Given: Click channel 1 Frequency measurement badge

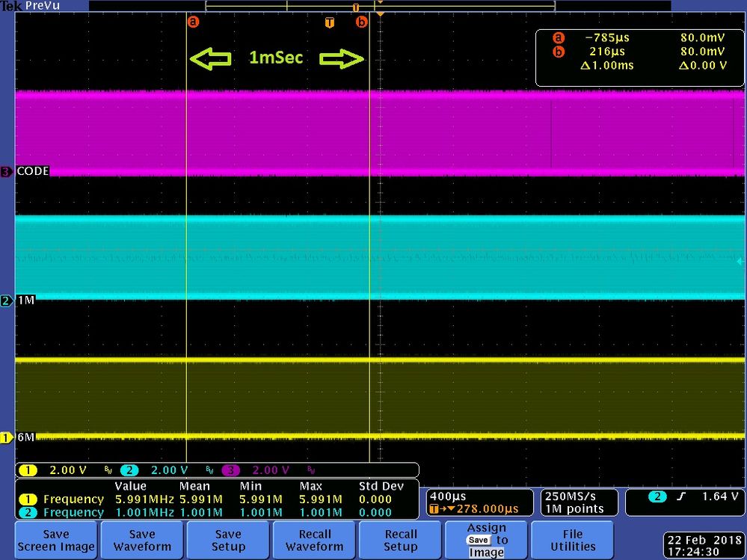Looking at the screenshot, I should pyautogui.click(x=28, y=499).
